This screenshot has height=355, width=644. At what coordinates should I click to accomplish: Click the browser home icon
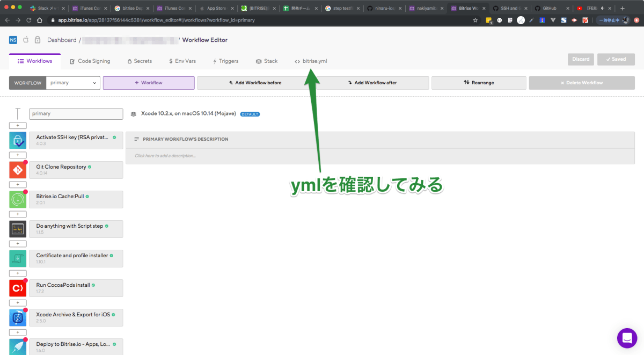(x=40, y=20)
